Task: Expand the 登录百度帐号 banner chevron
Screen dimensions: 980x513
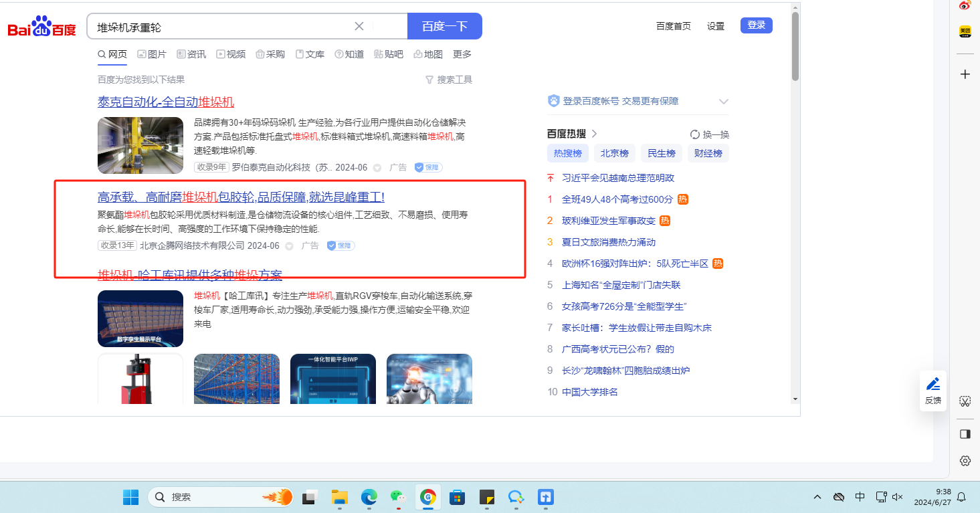Action: pos(723,102)
